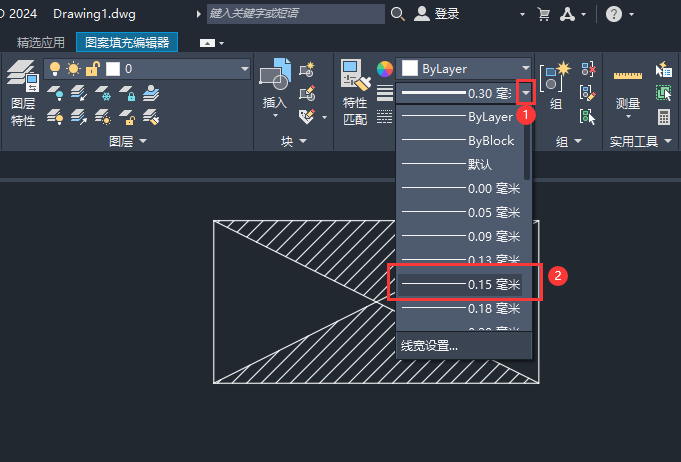
Task: Open the ByLayer color dropdown arrow
Action: click(x=526, y=68)
